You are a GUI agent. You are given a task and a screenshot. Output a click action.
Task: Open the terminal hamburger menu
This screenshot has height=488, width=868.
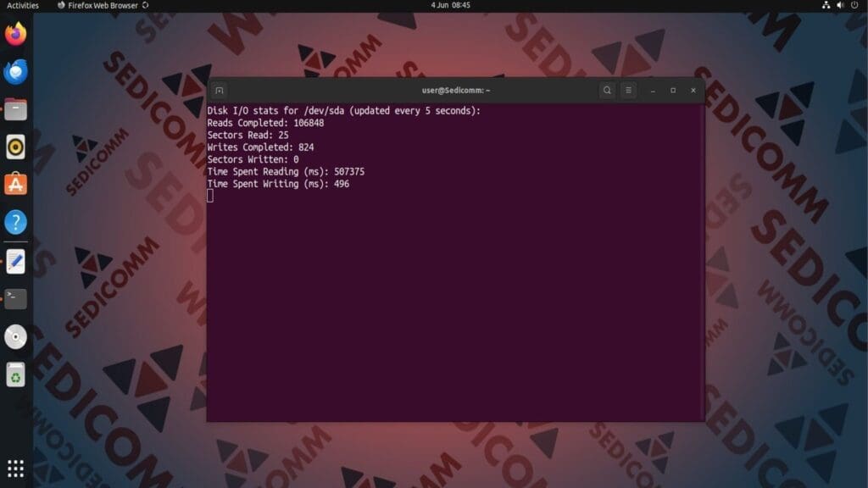[628, 90]
